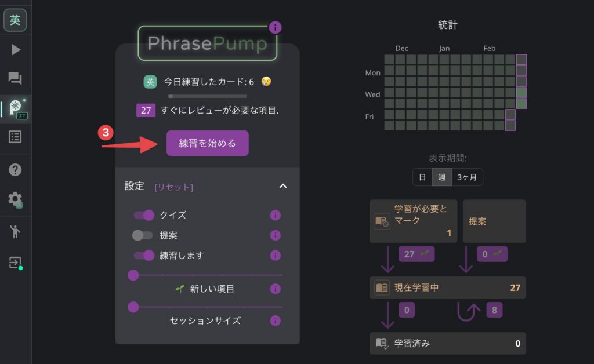Click the info icon beside PhrasePump title

point(275,27)
